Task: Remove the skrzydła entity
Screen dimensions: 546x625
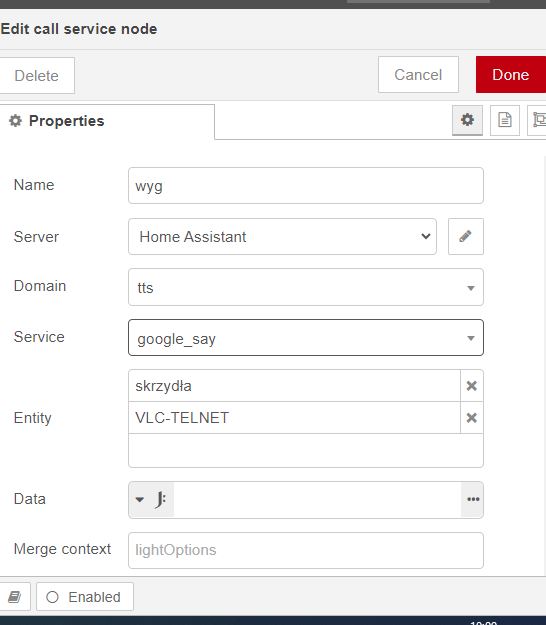Action: tap(471, 385)
